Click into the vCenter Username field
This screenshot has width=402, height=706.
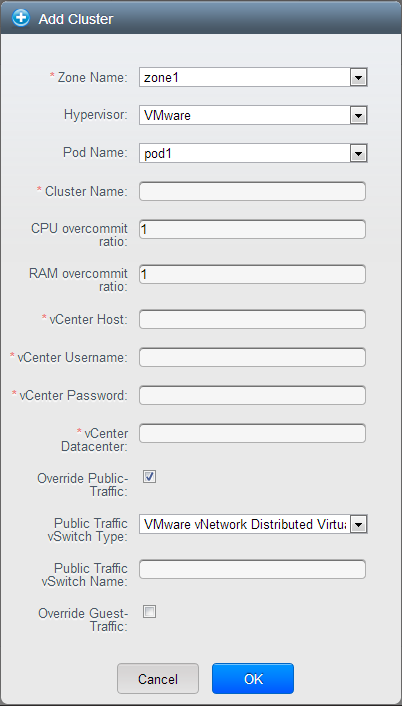(252, 357)
